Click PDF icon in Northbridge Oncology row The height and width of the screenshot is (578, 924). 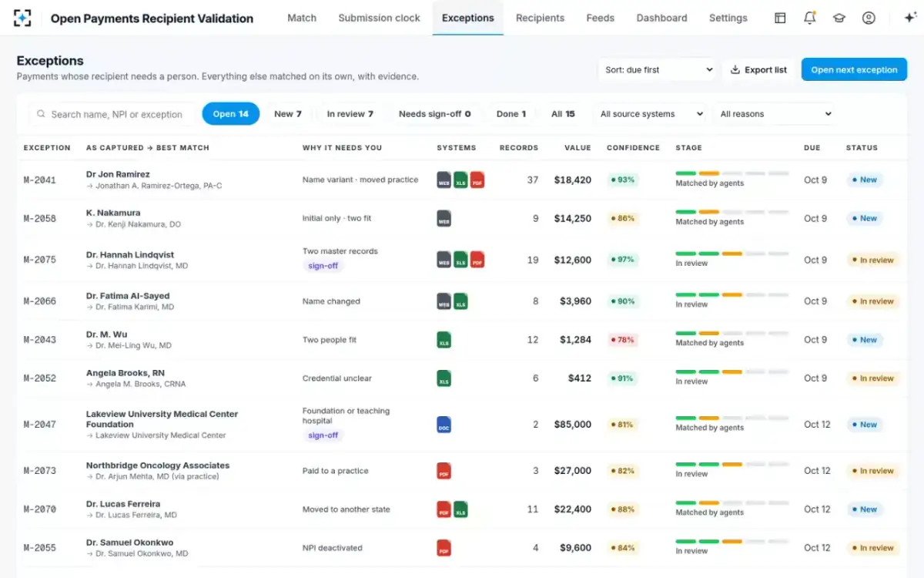point(444,471)
